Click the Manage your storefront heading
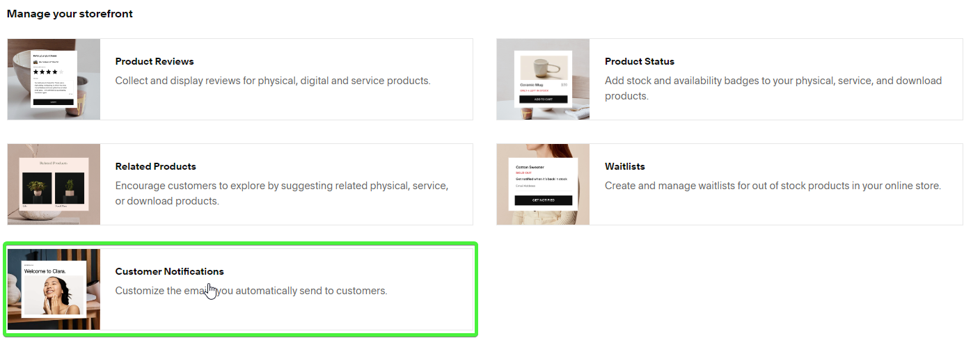The image size is (980, 345). [70, 14]
